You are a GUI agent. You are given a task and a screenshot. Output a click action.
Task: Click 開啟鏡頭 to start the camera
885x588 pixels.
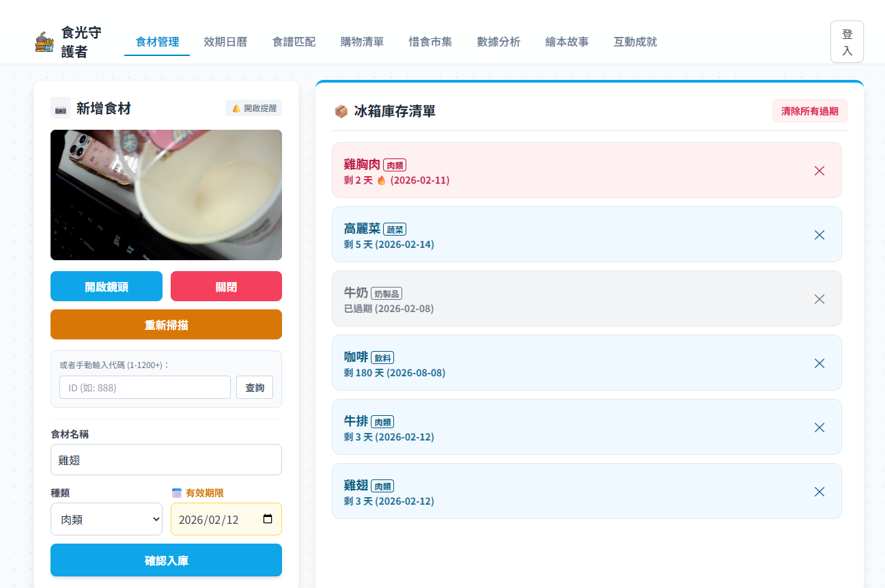pyautogui.click(x=106, y=286)
